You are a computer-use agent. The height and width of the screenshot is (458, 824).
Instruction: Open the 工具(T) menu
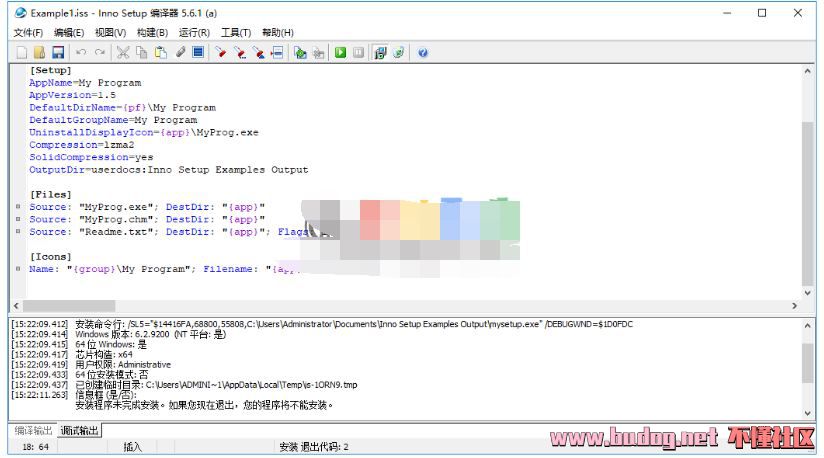tap(236, 33)
